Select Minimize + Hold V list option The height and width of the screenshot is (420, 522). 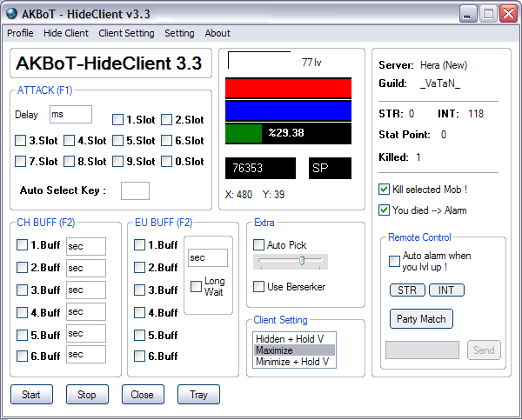tap(291, 362)
